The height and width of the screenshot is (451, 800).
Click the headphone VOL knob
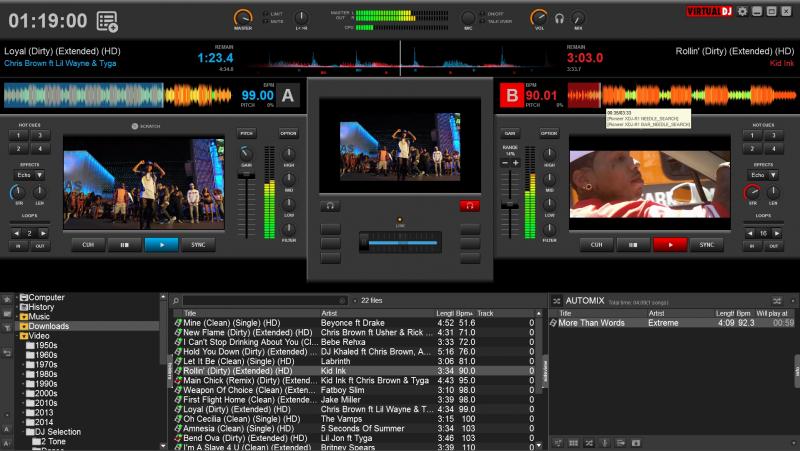tap(539, 18)
